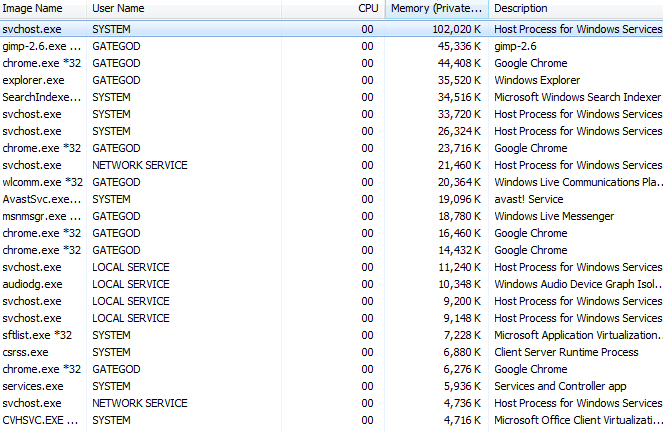Select the services.exe image name
The width and height of the screenshot is (663, 432).
(33, 386)
